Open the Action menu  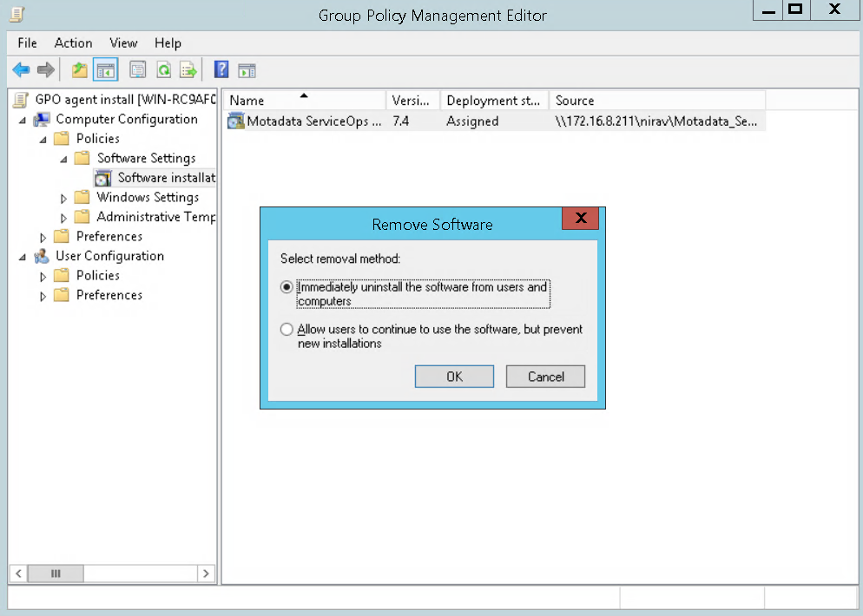tap(73, 43)
